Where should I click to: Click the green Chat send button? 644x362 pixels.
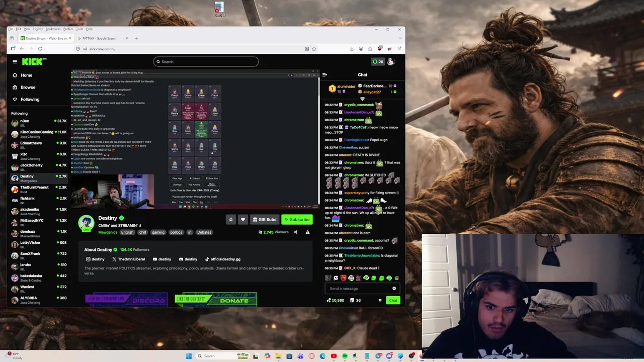click(393, 300)
